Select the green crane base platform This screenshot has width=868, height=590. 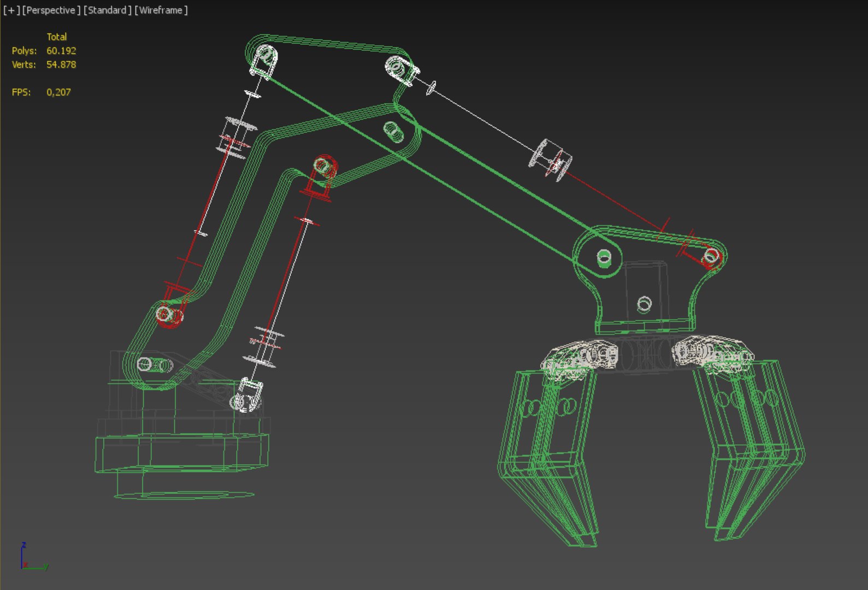pos(182,453)
